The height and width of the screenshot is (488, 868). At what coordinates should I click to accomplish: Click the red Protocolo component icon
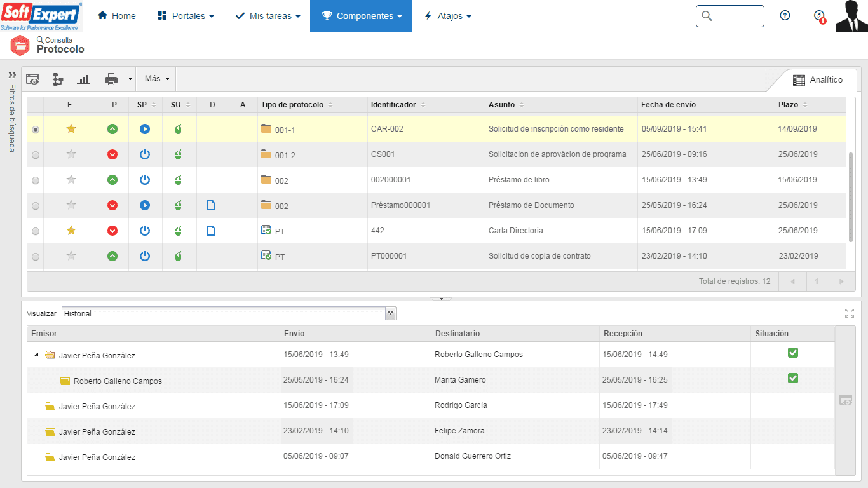[20, 45]
